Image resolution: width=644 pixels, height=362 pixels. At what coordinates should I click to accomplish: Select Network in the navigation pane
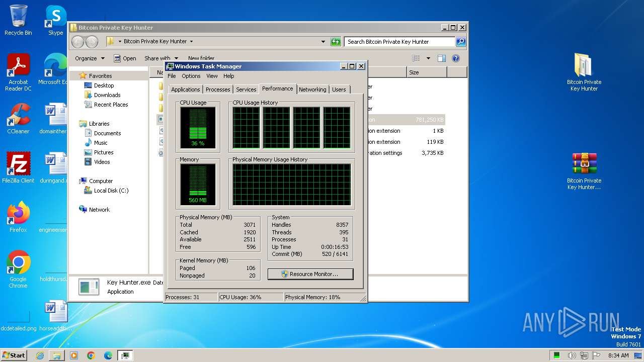(99, 210)
